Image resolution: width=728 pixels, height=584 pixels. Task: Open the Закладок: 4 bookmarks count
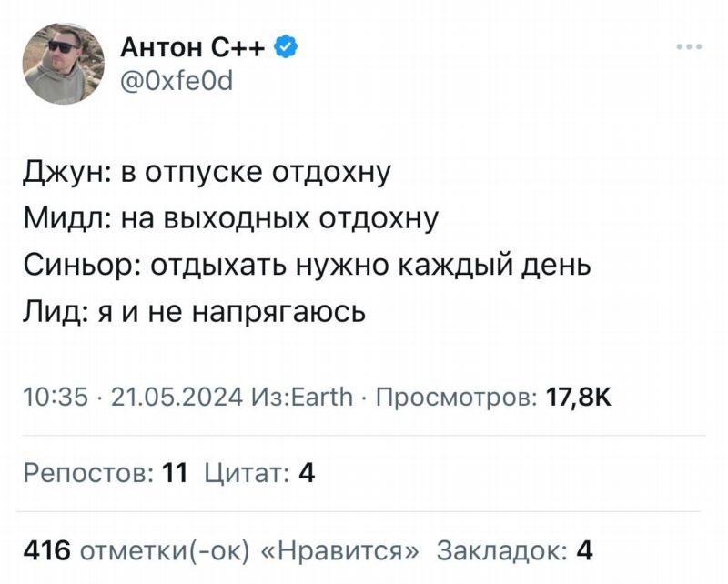[x=514, y=551]
